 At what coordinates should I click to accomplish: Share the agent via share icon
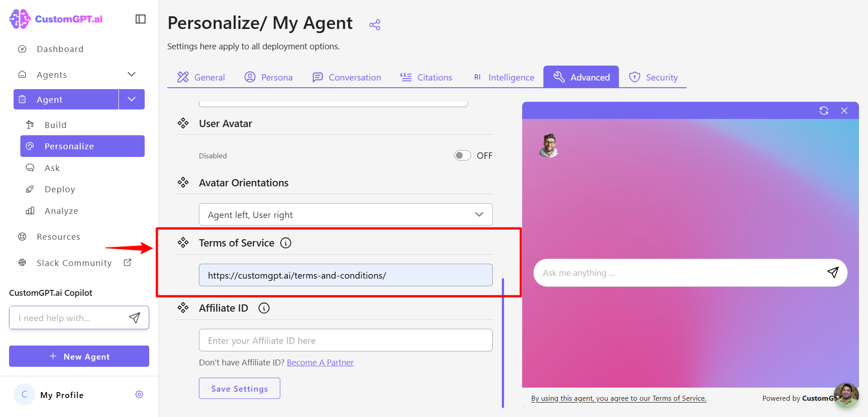375,25
